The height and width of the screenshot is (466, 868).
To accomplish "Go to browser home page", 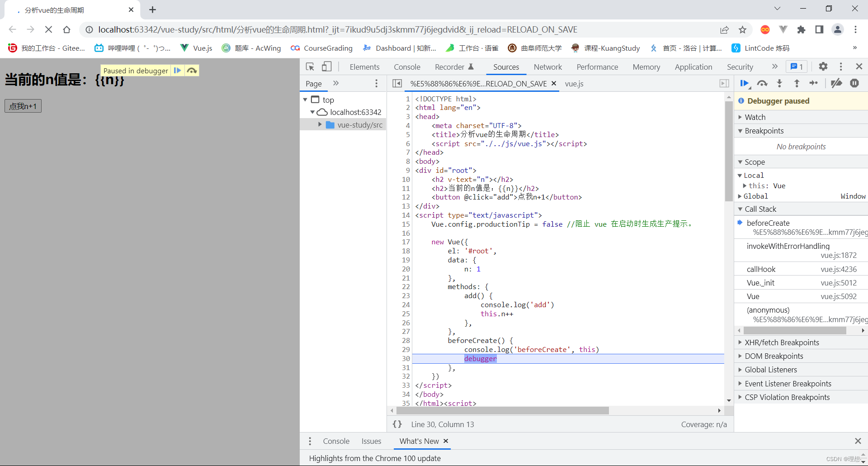I will pos(66,29).
